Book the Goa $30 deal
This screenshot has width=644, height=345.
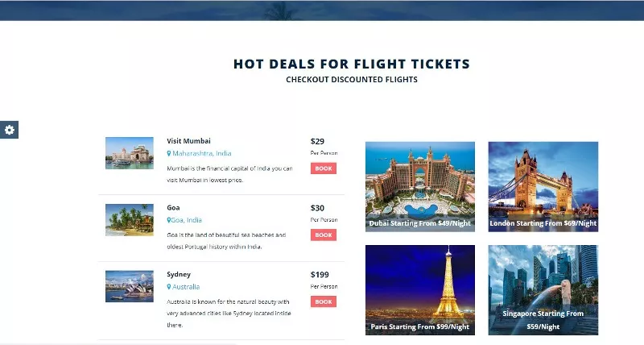pyautogui.click(x=323, y=235)
